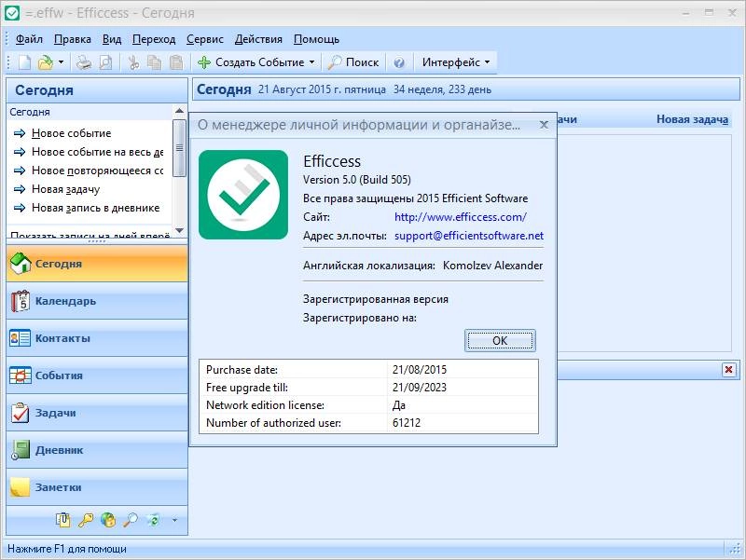Click sidebar scrollbar up arrow
Viewport: 746px width, 560px height.
[179, 111]
